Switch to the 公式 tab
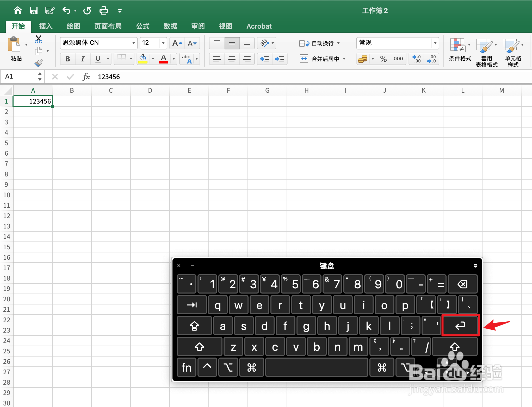Viewport: 532px width, 407px height. point(143,26)
